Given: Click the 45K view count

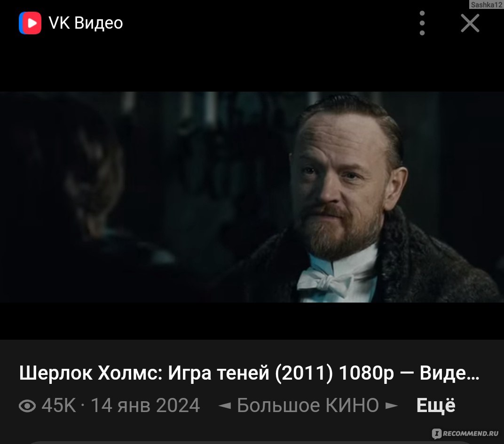Looking at the screenshot, I should click(59, 405).
